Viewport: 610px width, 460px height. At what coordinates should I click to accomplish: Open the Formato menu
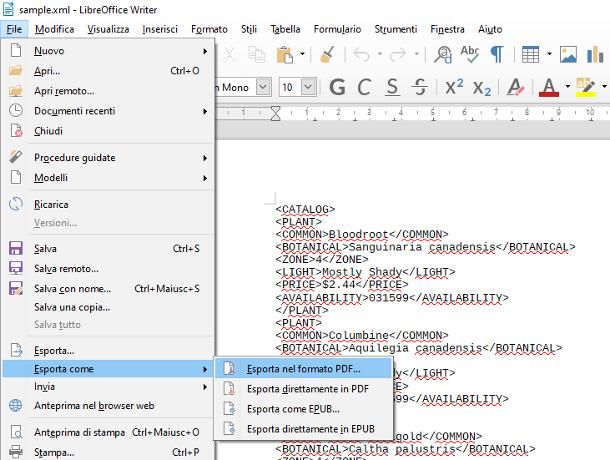(x=209, y=29)
